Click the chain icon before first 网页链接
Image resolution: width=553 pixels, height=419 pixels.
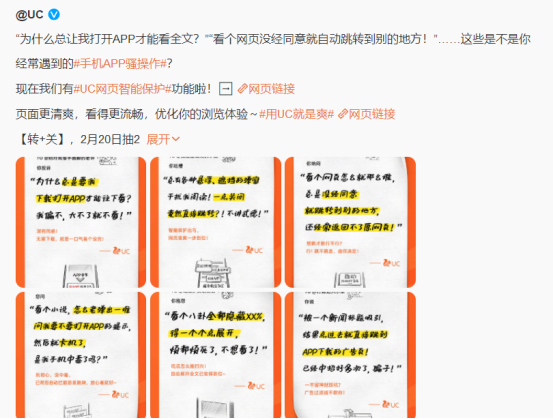tap(242, 89)
